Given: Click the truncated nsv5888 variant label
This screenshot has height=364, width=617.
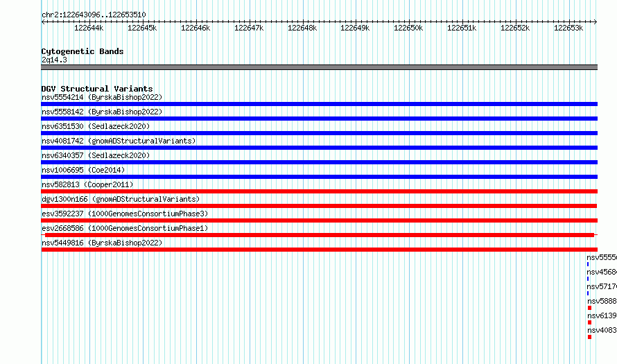Looking at the screenshot, I should pos(602,301).
